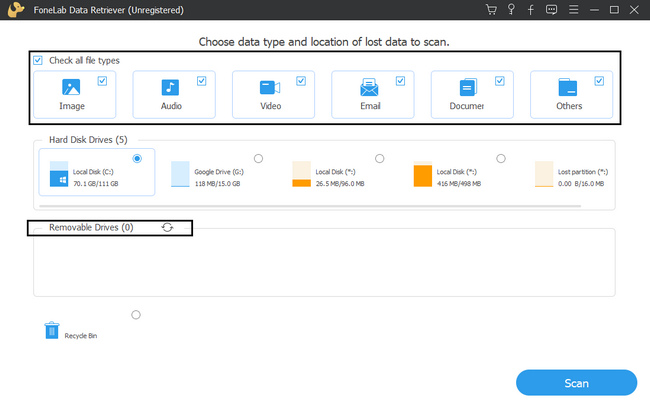Open the Facebook share icon
Viewport: 650px width, 410px height.
pos(531,10)
